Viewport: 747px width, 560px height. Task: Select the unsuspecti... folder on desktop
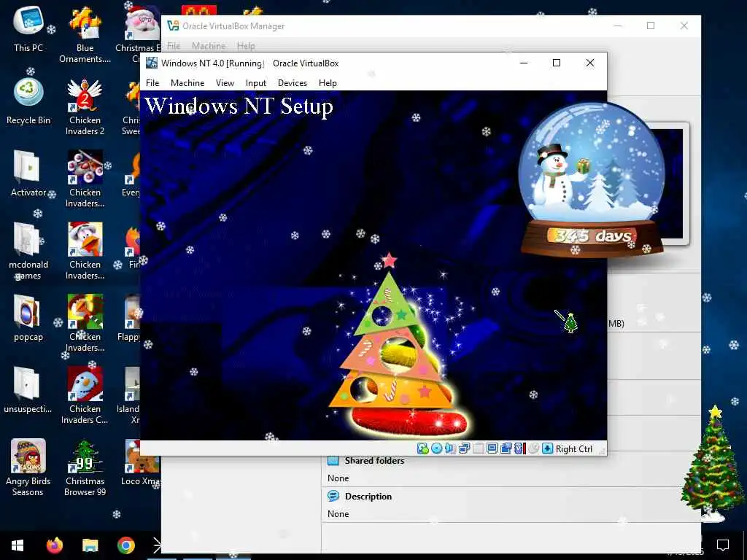pyautogui.click(x=28, y=389)
